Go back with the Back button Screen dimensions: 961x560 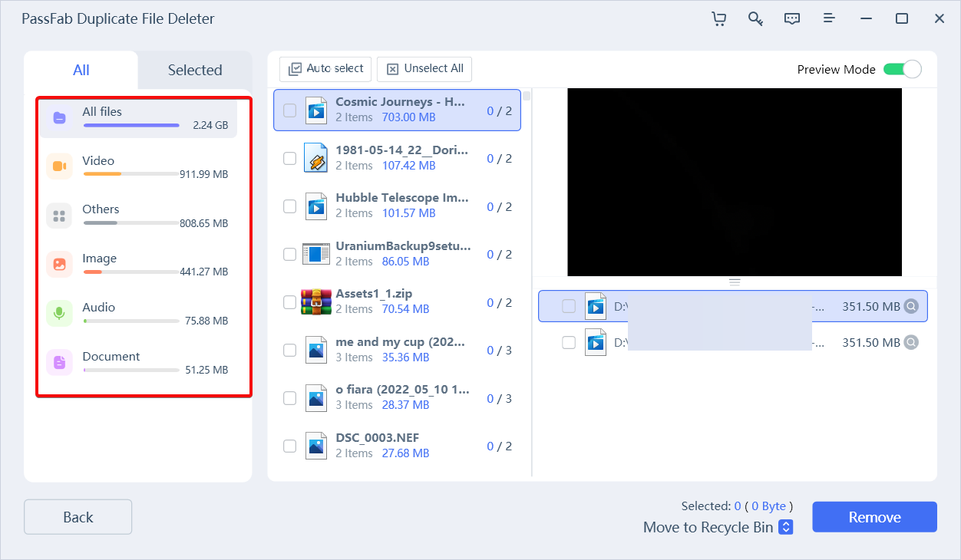point(78,517)
